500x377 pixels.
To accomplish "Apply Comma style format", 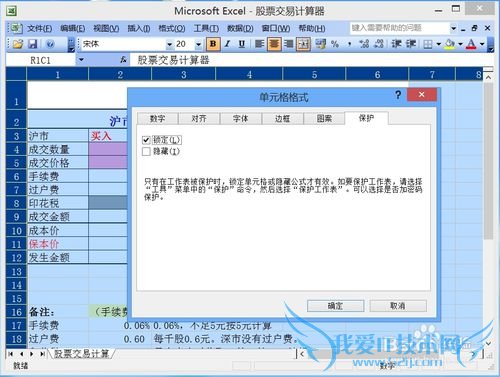I will coord(349,44).
